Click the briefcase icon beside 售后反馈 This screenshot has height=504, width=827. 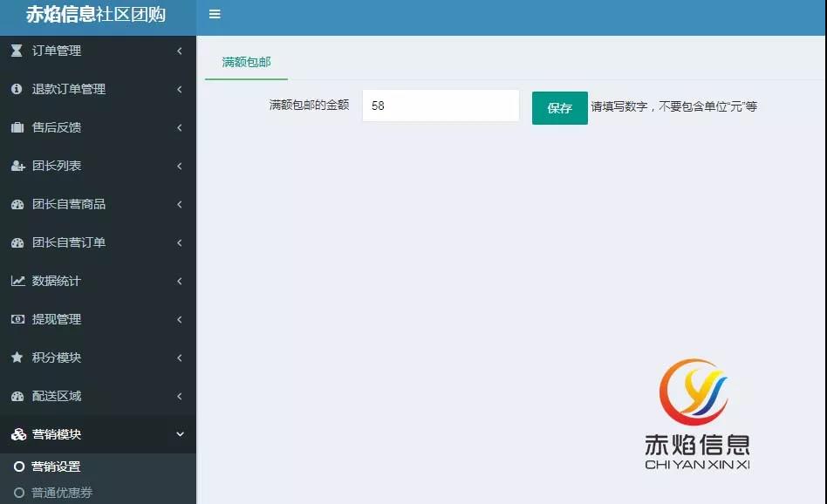17,127
